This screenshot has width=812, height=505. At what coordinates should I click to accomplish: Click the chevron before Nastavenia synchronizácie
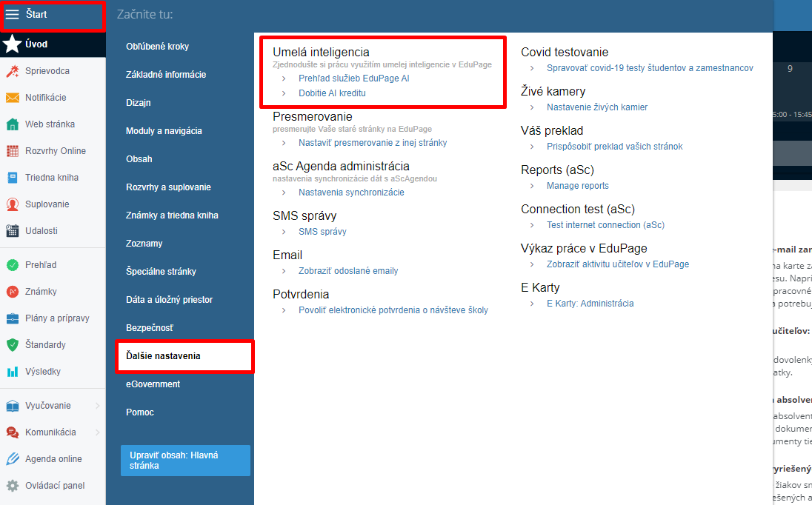point(284,193)
